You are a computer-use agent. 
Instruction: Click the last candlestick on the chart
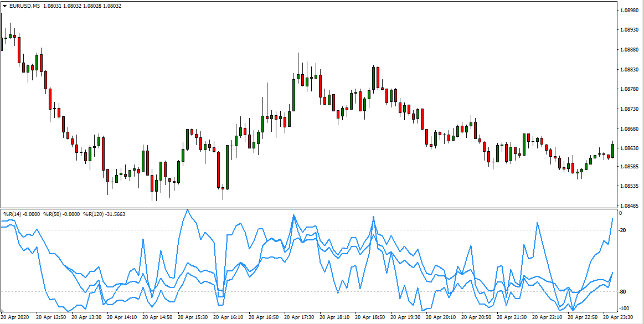612,151
